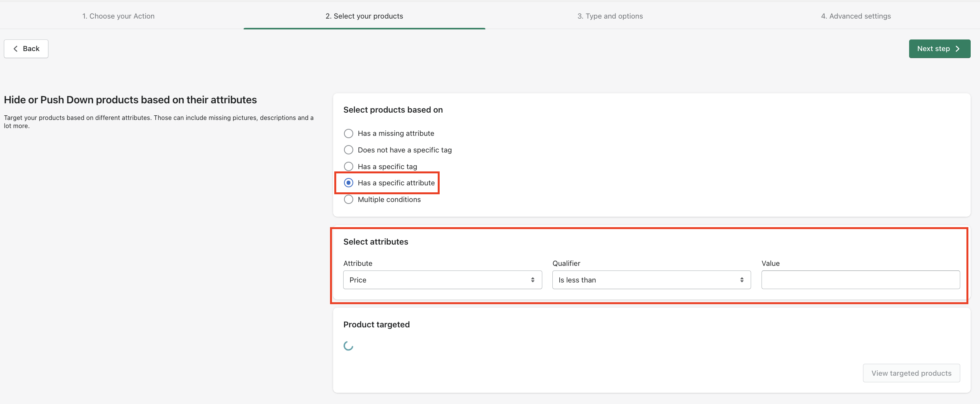This screenshot has height=404, width=980.
Task: Open the Qualifier dropdown showing 'Is less than'
Action: pyautogui.click(x=651, y=280)
